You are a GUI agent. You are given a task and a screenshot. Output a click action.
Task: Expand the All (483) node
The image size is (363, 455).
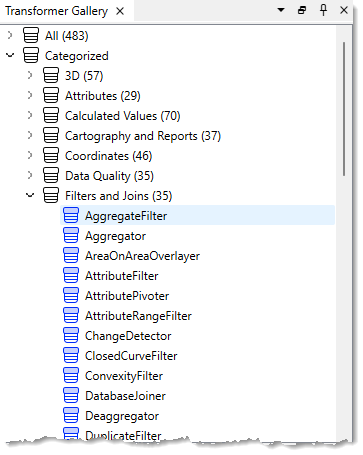coord(10,35)
